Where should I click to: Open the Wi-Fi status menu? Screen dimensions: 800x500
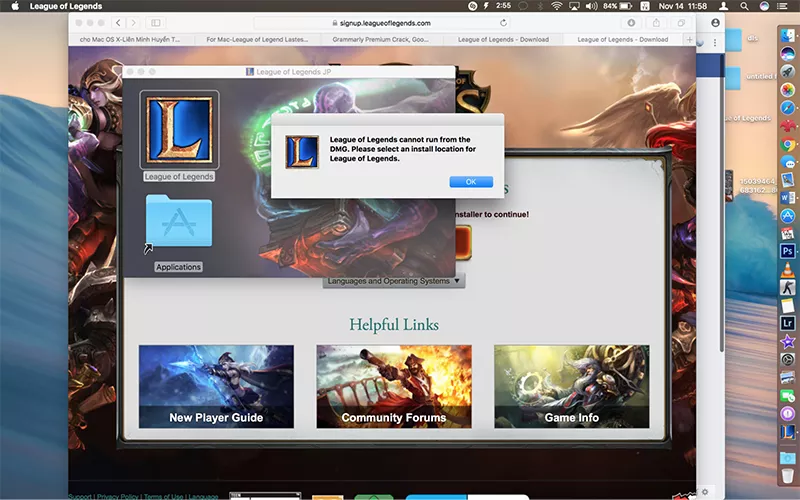(x=557, y=6)
